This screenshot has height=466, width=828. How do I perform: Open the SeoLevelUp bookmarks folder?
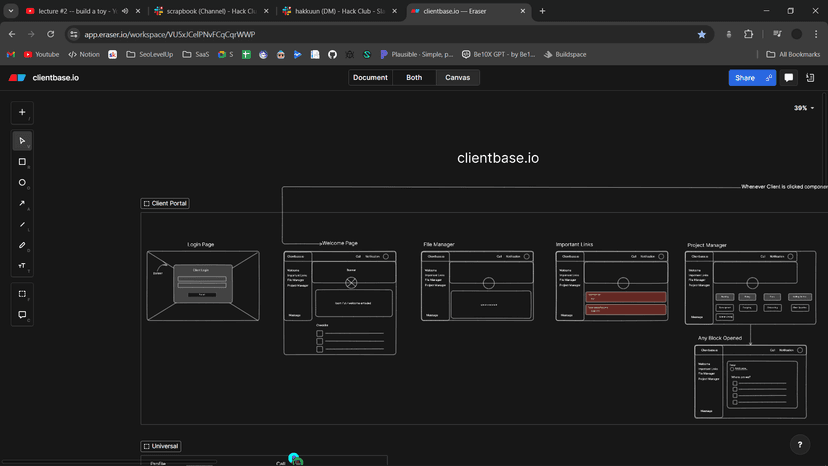click(149, 54)
